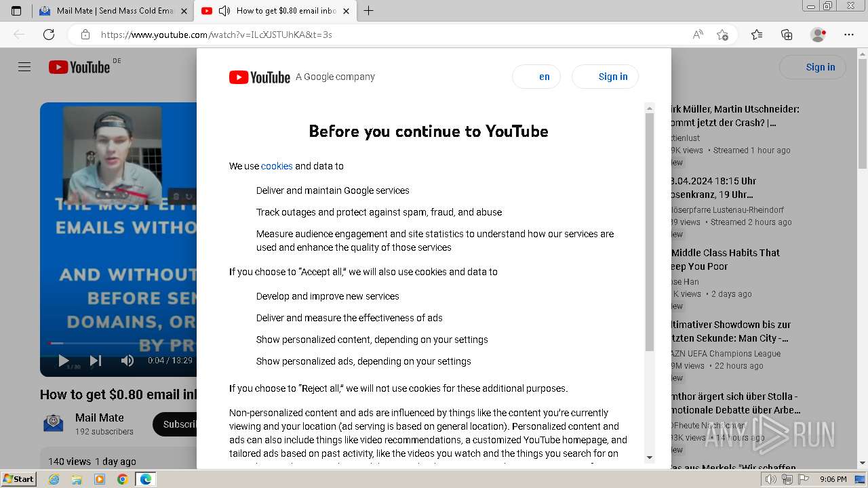Launch Chrome from taskbar
This screenshot has width=868, height=488.
pyautogui.click(x=122, y=479)
